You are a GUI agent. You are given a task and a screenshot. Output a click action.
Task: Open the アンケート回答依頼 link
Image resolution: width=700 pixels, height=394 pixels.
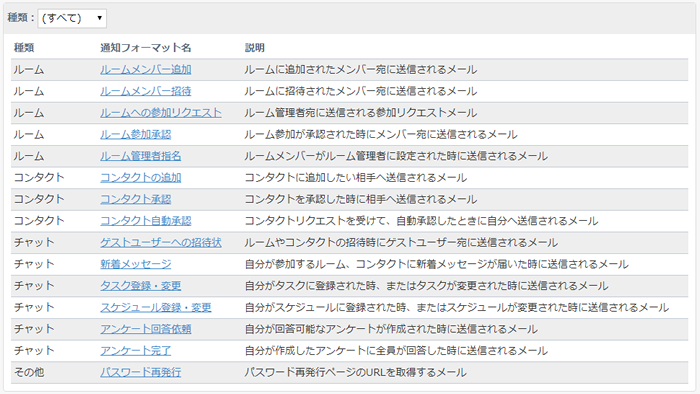146,329
